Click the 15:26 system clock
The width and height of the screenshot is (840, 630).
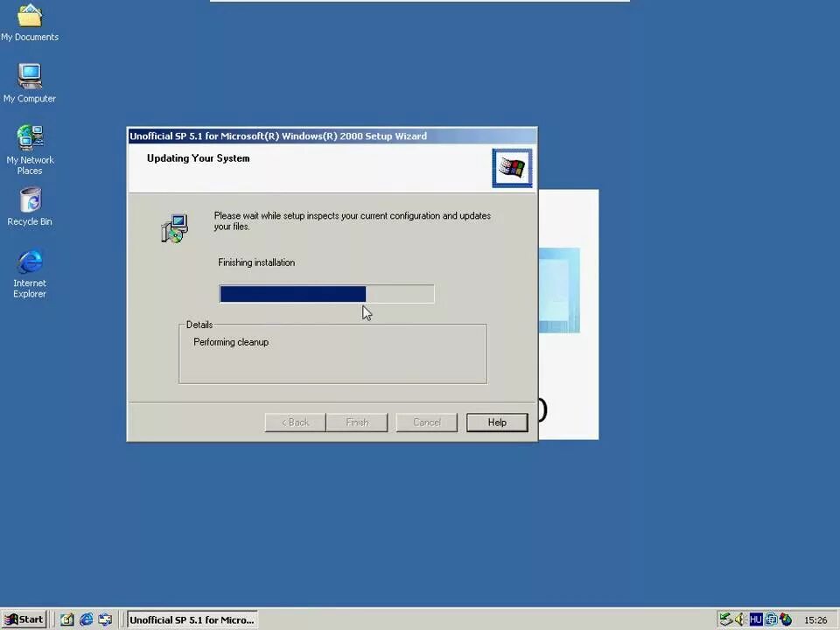pos(815,620)
